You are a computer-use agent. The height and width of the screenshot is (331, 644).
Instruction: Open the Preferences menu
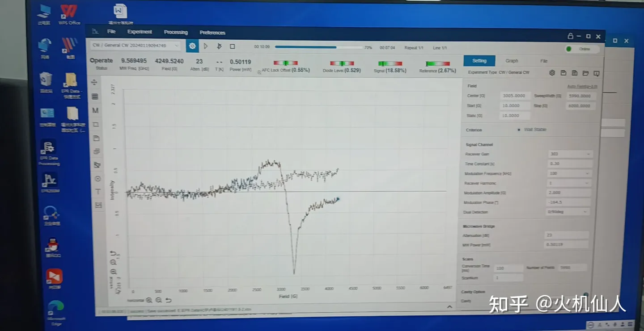(212, 33)
